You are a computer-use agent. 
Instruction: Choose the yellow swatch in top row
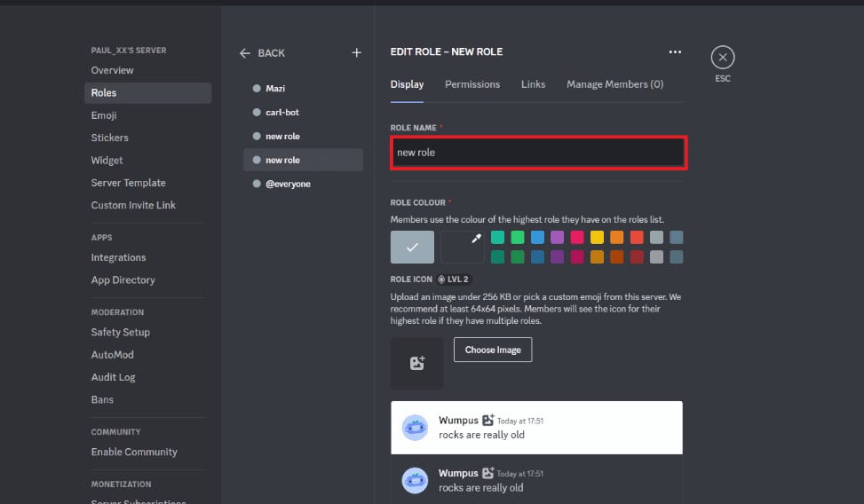coord(597,238)
